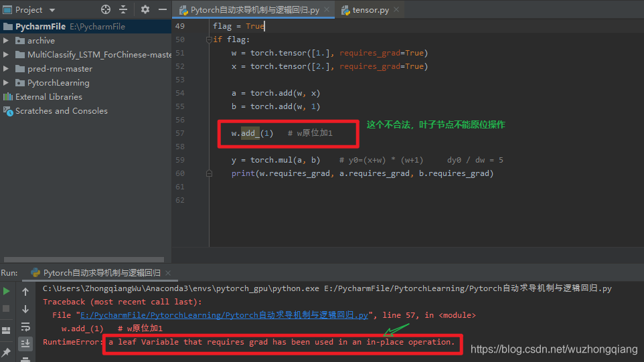Viewport: 644px width, 362px height.
Task: Toggle soft-wrap in Run console
Action: (x=25, y=327)
